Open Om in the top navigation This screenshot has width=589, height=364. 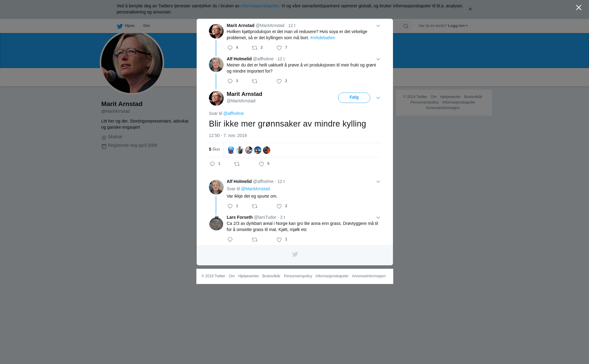(x=147, y=26)
